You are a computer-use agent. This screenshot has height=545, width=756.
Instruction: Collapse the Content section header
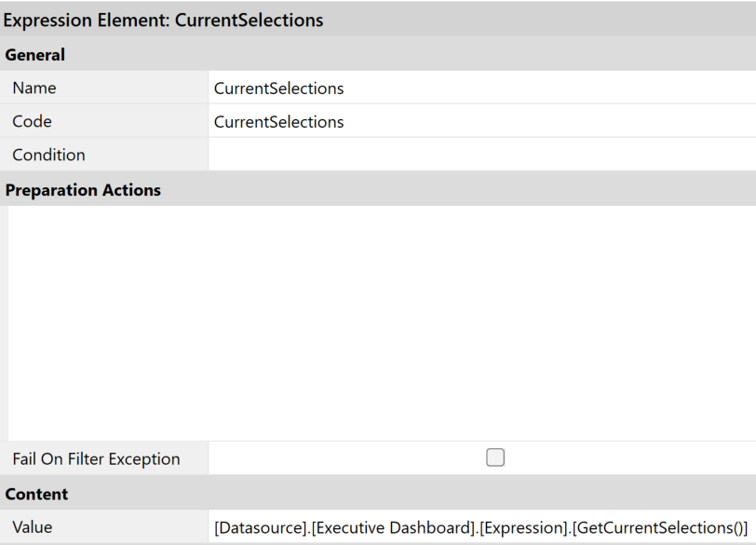(x=36, y=494)
